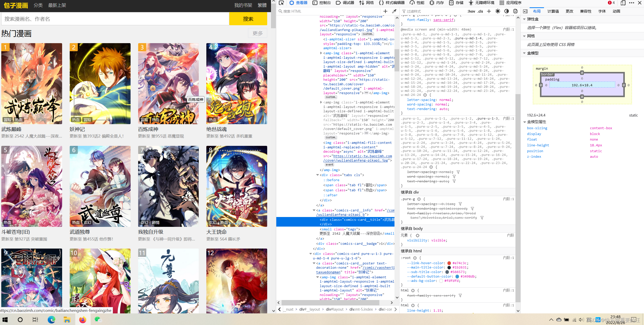Collapse the div class tabs cls node

tap(317, 175)
